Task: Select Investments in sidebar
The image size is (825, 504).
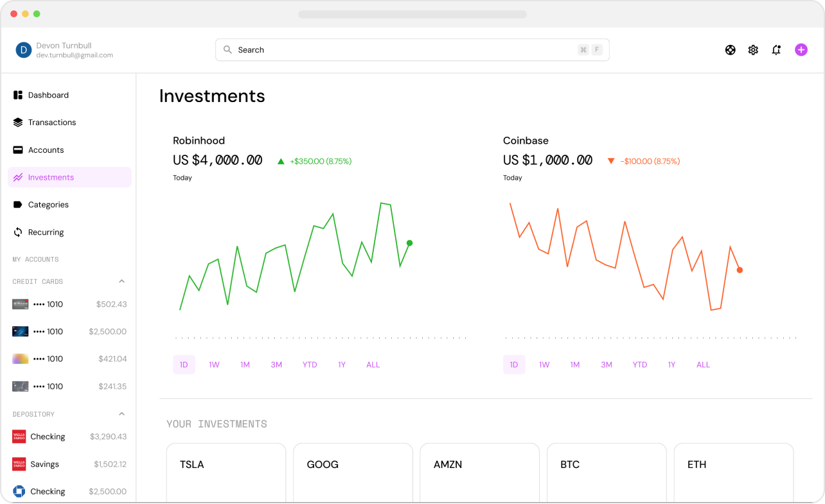Action: 69,177
